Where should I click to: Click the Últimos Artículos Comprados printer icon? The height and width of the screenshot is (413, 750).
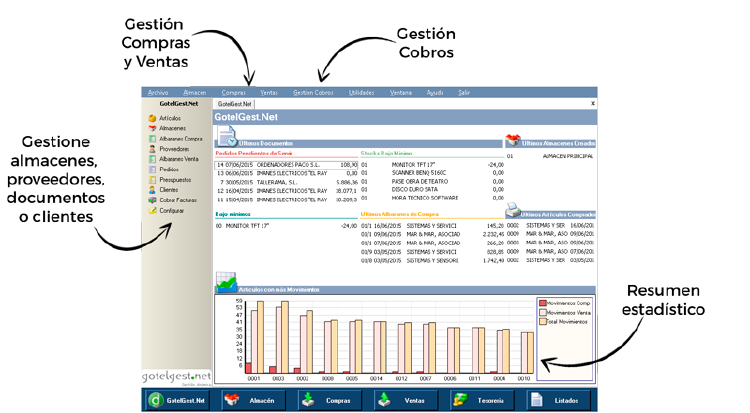513,210
